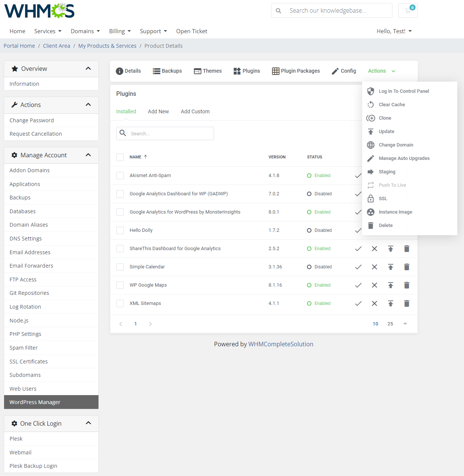Open the Support dropdown menu
Screen dimensions: 464x476
(153, 31)
